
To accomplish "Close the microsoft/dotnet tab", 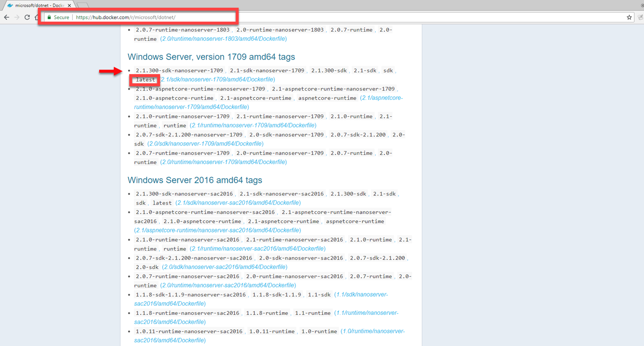I will pyautogui.click(x=70, y=5).
